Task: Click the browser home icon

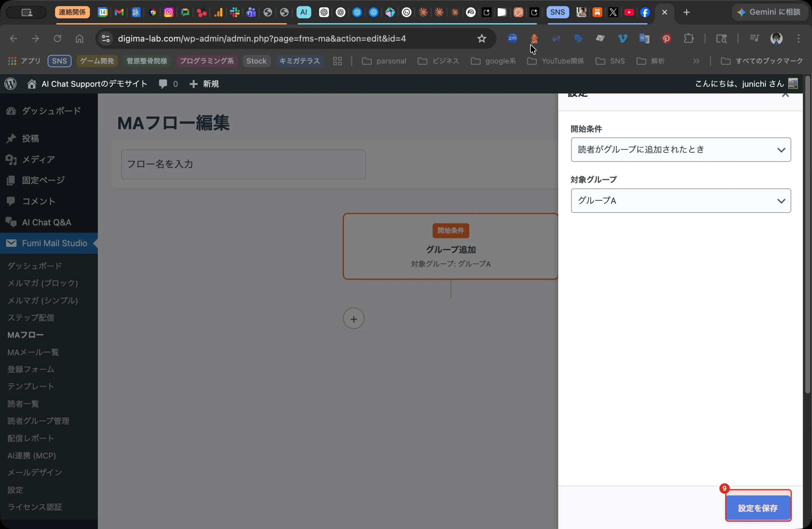Action: [x=79, y=39]
